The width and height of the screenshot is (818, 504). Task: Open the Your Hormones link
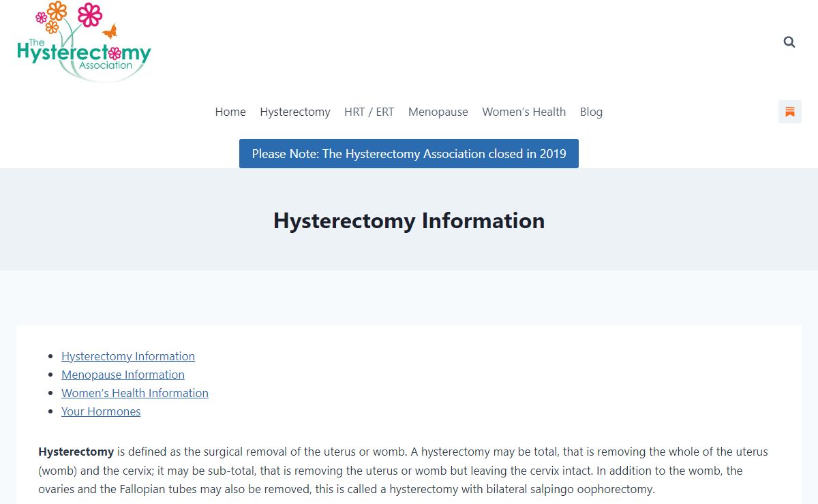pyautogui.click(x=101, y=411)
